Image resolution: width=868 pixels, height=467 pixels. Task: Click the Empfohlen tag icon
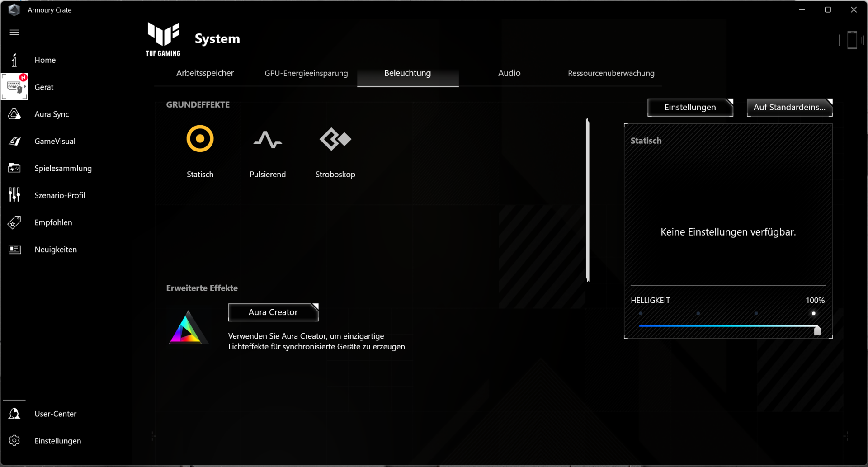click(x=14, y=222)
